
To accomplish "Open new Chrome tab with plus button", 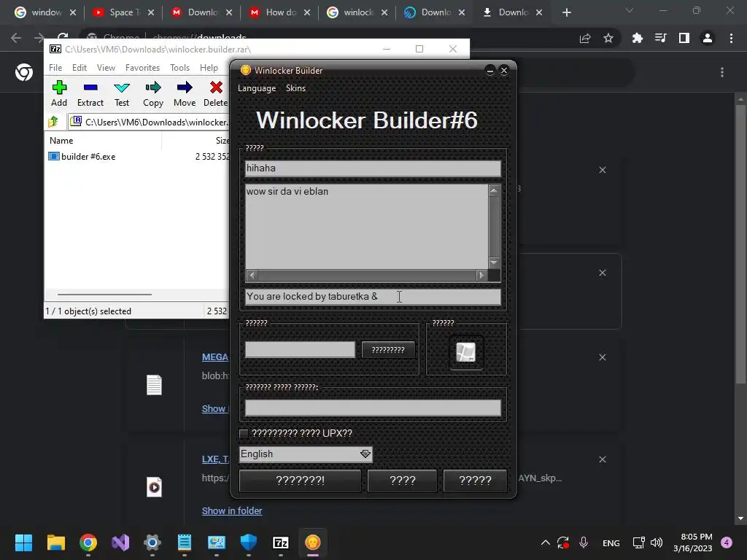I will click(566, 12).
